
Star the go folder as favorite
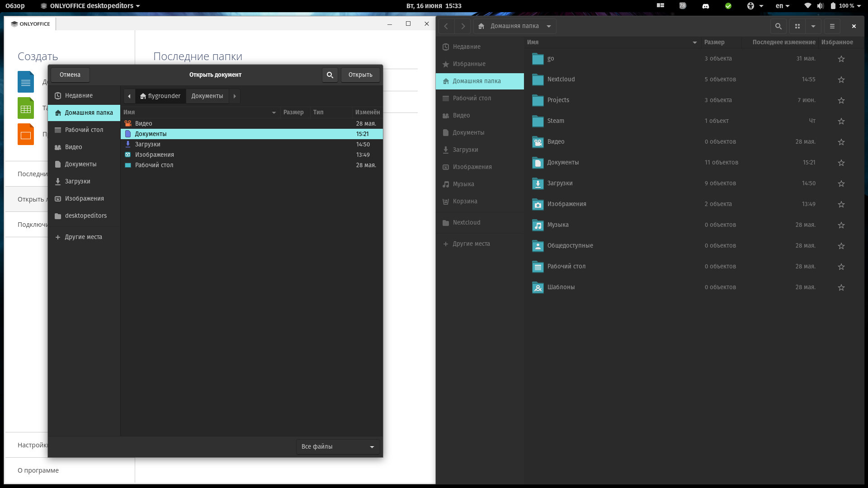(x=841, y=59)
